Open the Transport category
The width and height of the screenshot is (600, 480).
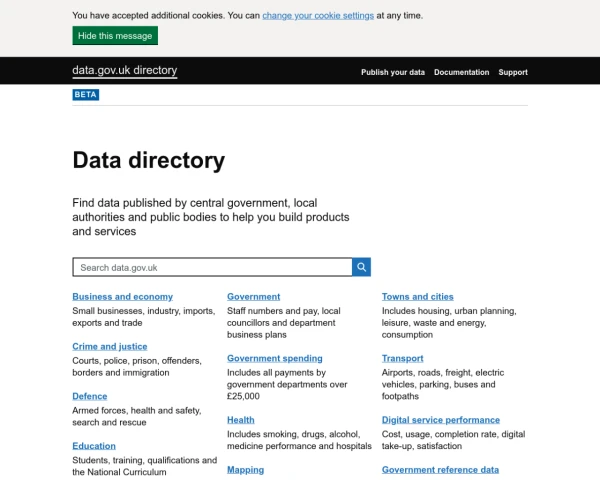[x=402, y=358]
